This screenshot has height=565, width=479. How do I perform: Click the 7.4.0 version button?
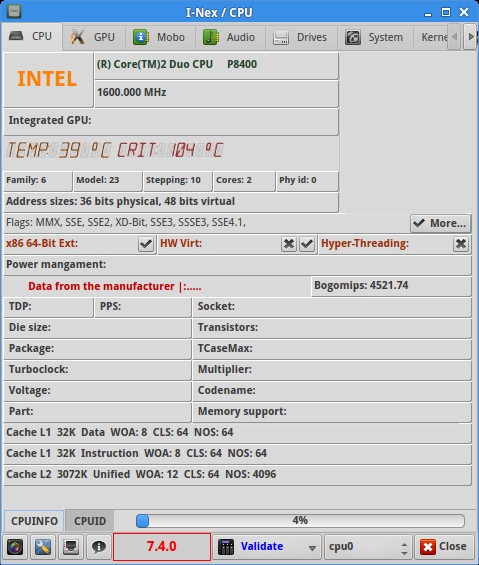click(162, 547)
